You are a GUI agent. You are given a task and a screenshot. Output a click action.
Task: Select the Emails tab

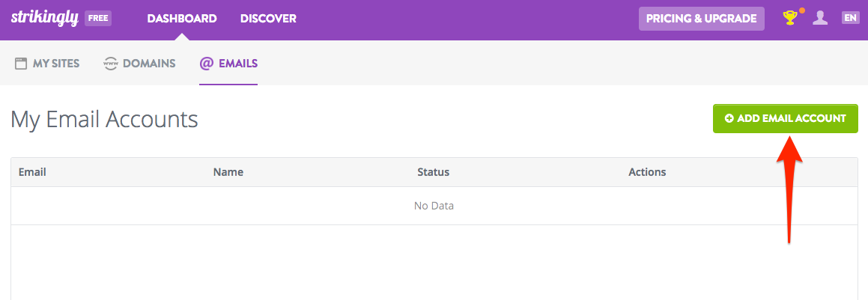pyautogui.click(x=228, y=64)
